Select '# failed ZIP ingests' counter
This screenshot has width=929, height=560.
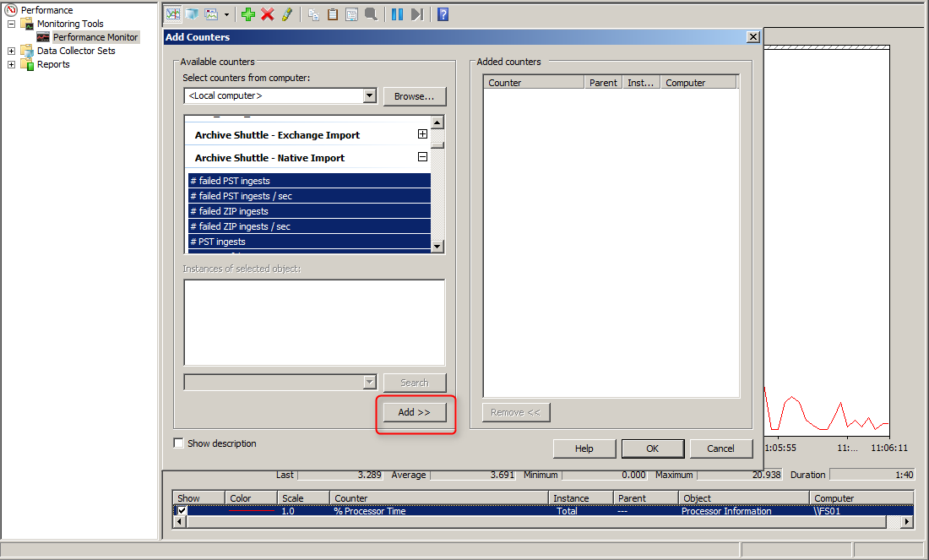(x=309, y=211)
